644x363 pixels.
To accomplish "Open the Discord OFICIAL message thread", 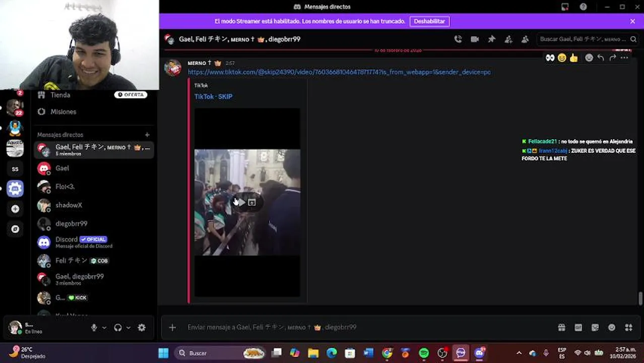I will click(94, 242).
